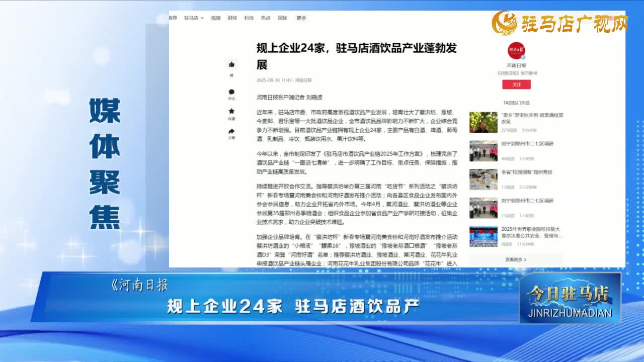The height and width of the screenshot is (362, 644).
Task: Open the 全省"校园创客"郑州竞技 thumbnail
Action: click(483, 179)
